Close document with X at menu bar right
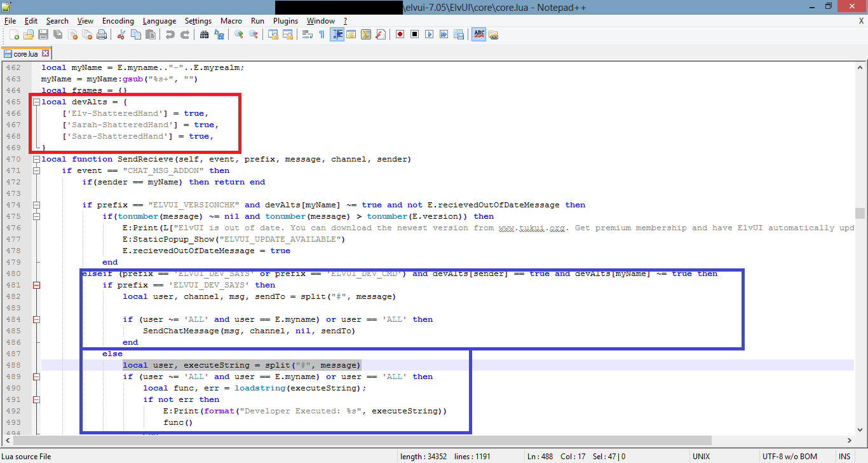Screen dimensions: 868x463 click(x=861, y=21)
